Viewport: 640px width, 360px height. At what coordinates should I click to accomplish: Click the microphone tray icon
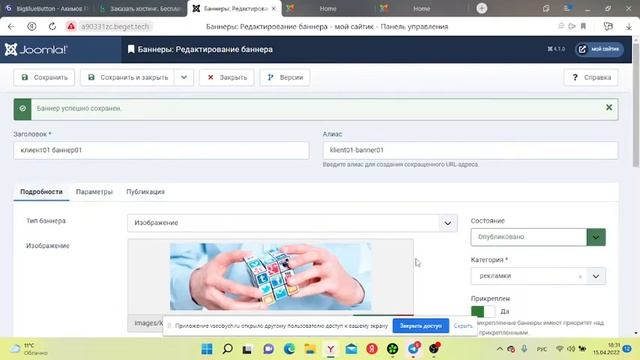(x=524, y=349)
